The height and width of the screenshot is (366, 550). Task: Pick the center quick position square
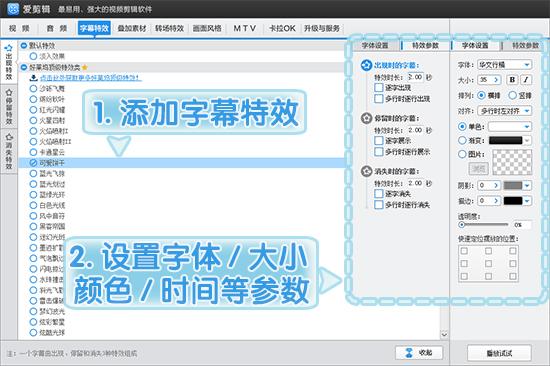pyautogui.click(x=488, y=263)
